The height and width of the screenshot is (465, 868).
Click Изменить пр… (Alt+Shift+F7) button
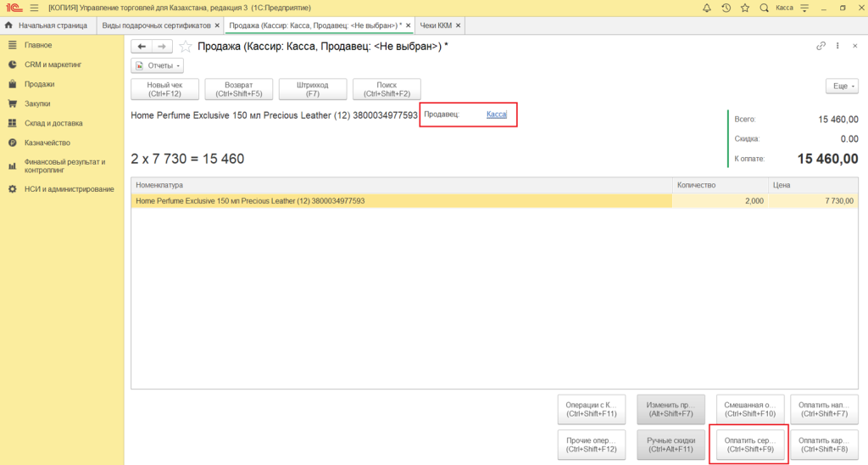(671, 410)
